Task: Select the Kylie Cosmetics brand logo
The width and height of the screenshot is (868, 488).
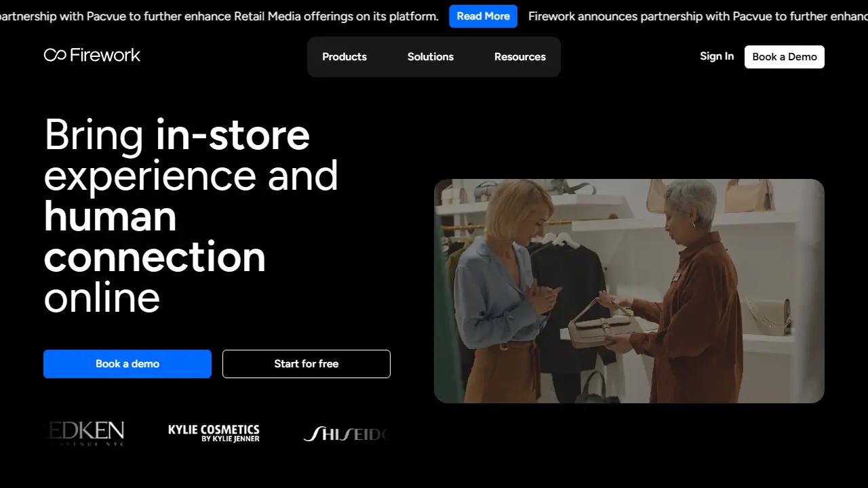Action: pyautogui.click(x=214, y=433)
